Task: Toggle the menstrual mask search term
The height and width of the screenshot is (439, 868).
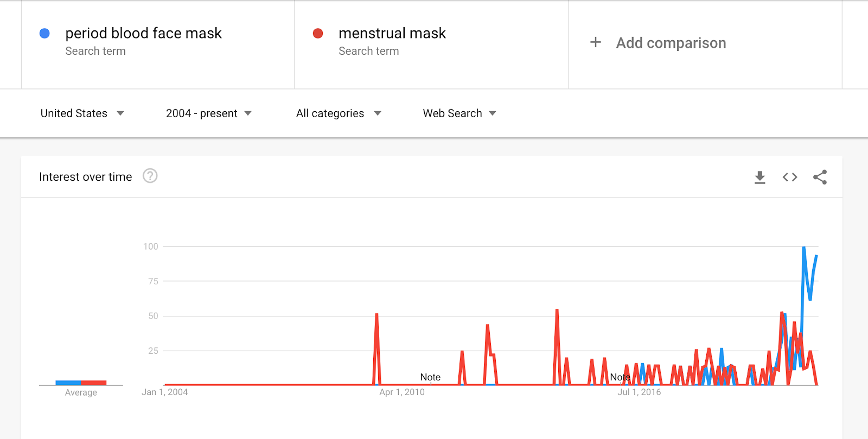Action: coord(392,33)
